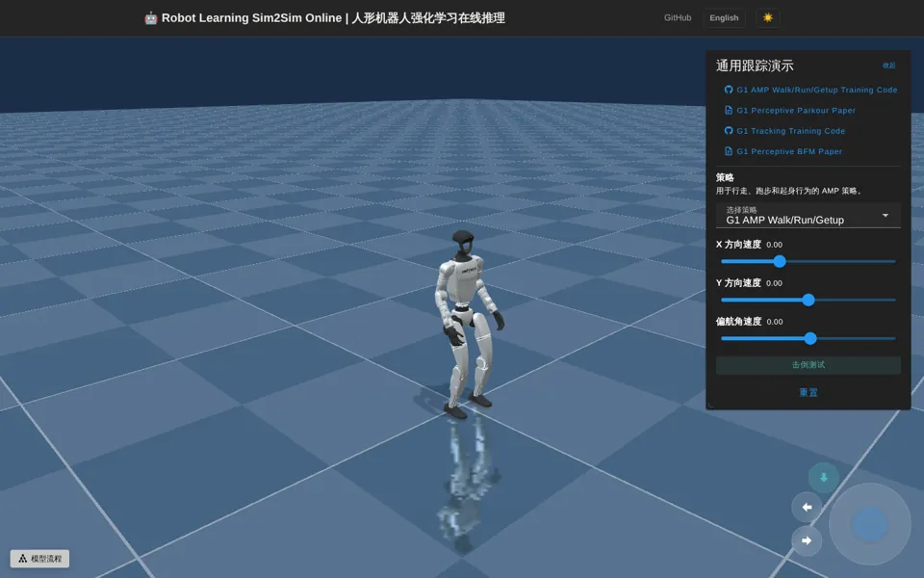Open the GitHub link in the header
Screen dimensions: 924x578
point(677,17)
